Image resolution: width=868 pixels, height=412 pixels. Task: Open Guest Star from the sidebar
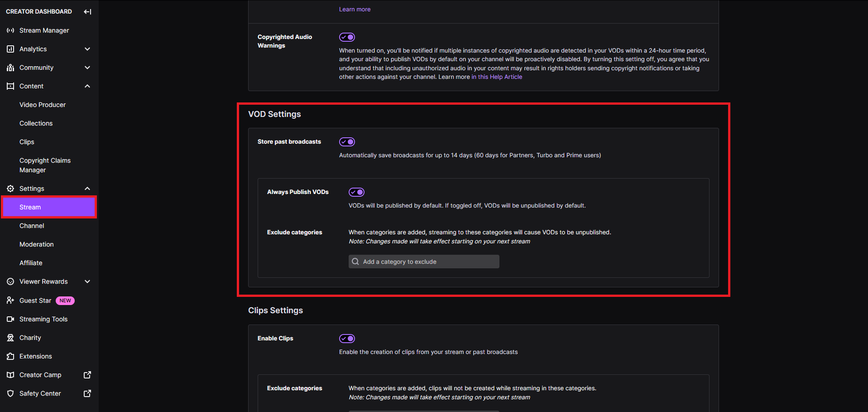35,300
